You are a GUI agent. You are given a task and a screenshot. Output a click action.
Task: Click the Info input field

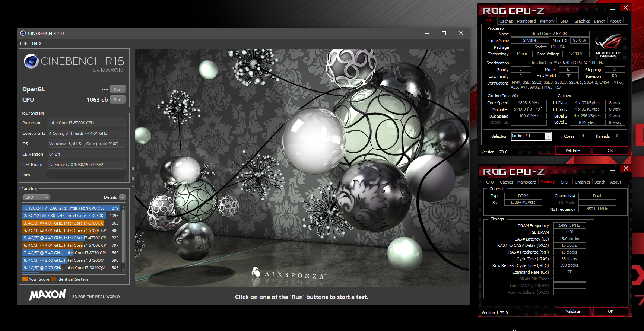click(86, 175)
